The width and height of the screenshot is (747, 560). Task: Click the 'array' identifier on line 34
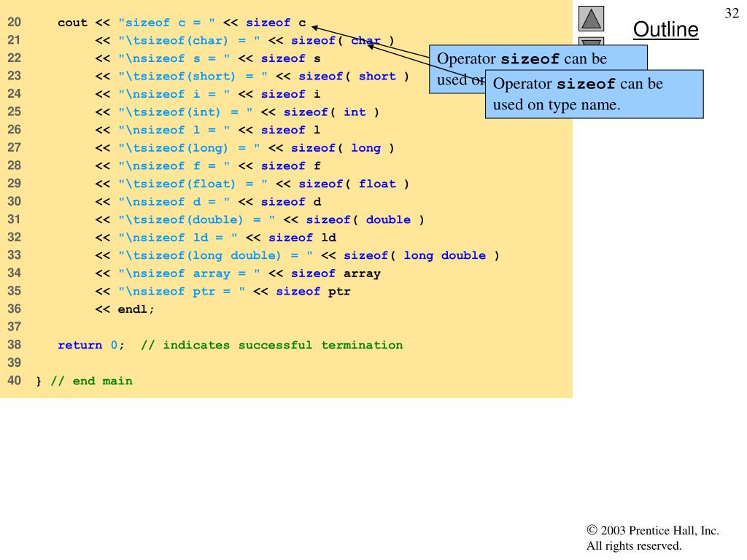click(x=362, y=274)
